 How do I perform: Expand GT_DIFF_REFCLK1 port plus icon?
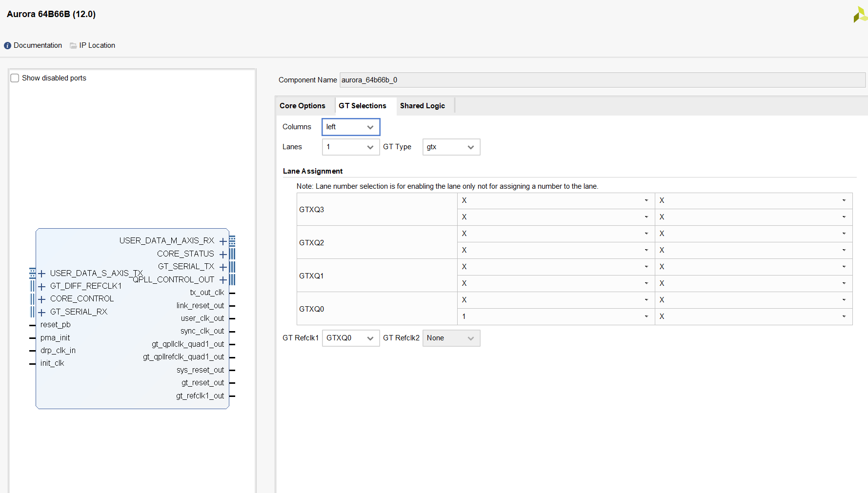42,286
